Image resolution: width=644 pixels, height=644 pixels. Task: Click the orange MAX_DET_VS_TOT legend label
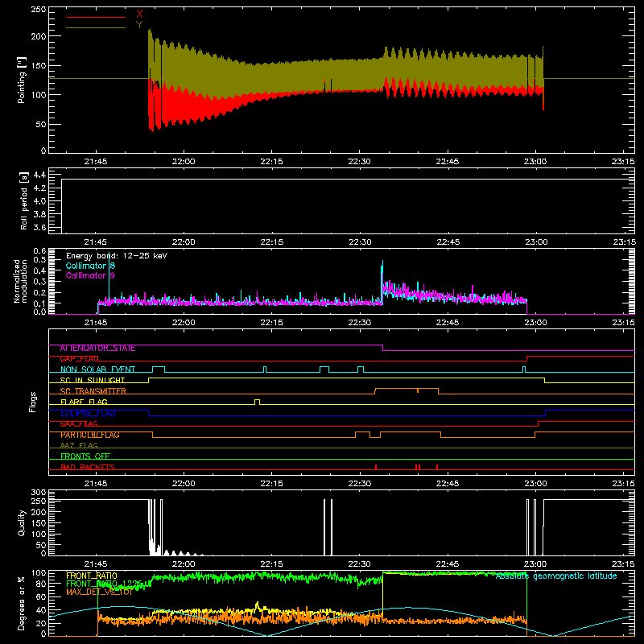[x=99, y=592]
